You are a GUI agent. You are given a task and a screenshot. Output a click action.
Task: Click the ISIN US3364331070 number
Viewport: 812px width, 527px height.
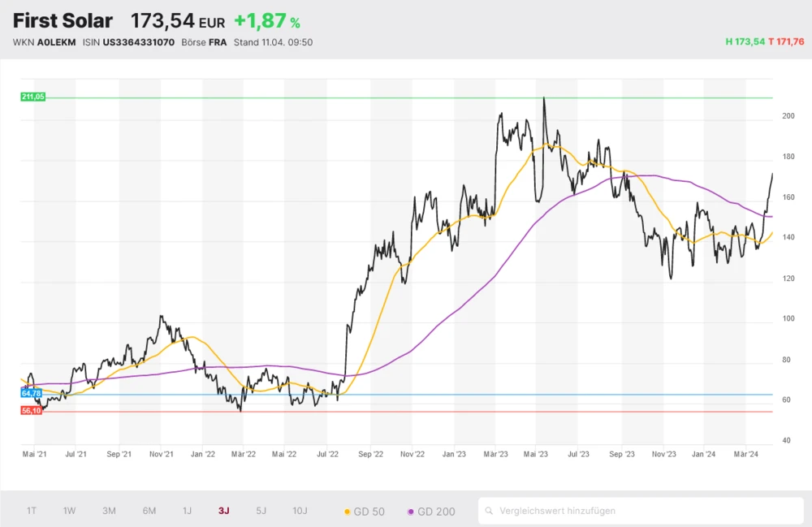click(x=138, y=42)
